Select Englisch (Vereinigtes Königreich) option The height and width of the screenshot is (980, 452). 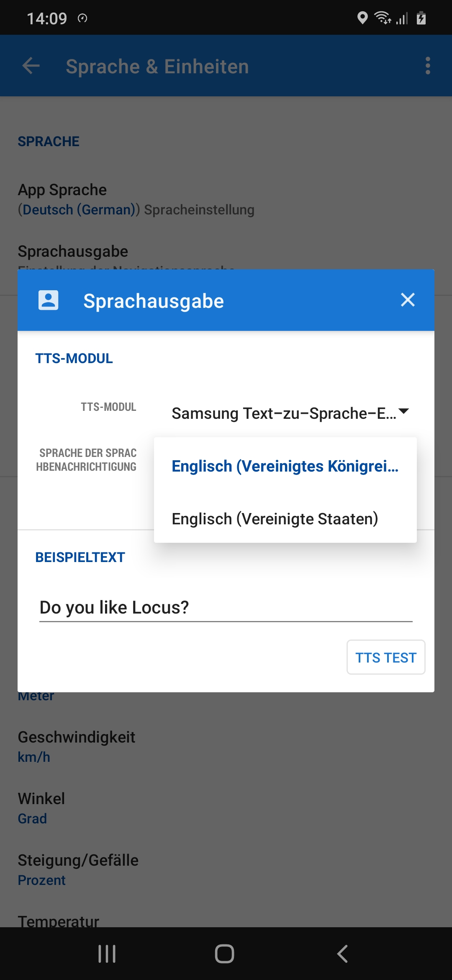[285, 466]
